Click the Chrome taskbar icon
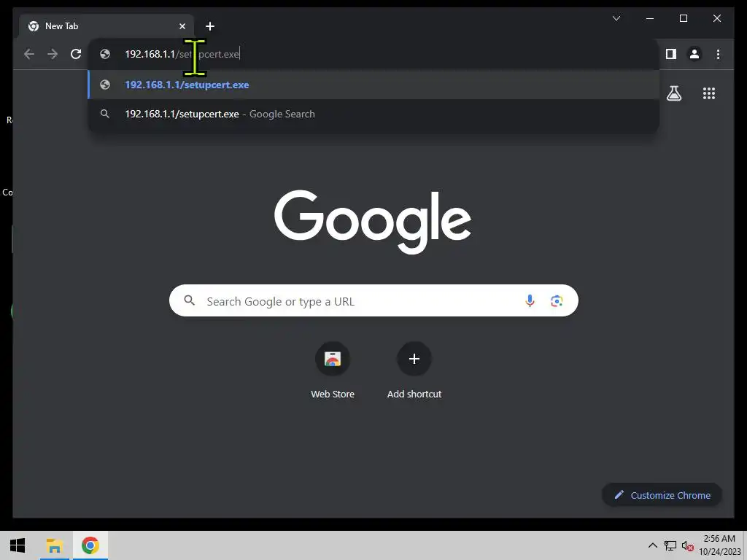 (x=90, y=545)
